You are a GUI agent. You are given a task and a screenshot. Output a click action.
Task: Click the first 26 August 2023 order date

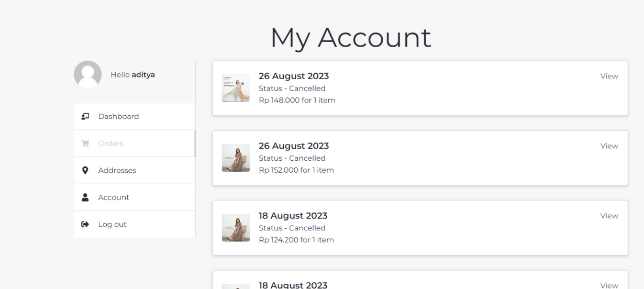294,76
